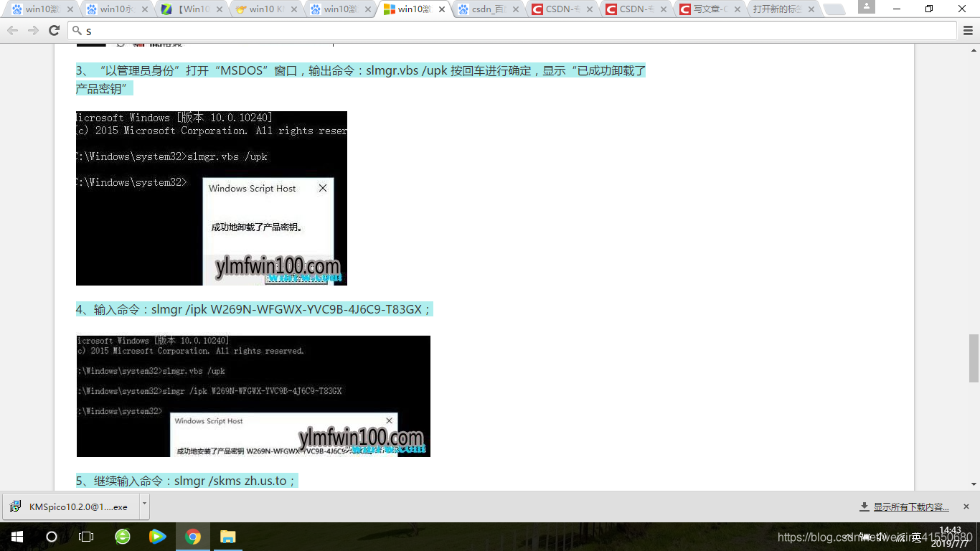This screenshot has width=980, height=551.
Task: Click the scrollbar down arrow
Action: [x=974, y=486]
